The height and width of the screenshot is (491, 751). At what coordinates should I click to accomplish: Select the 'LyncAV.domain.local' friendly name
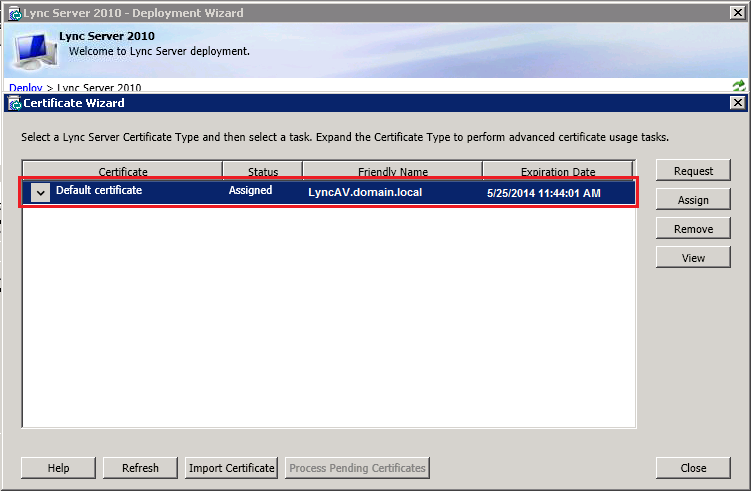pyautogui.click(x=365, y=192)
